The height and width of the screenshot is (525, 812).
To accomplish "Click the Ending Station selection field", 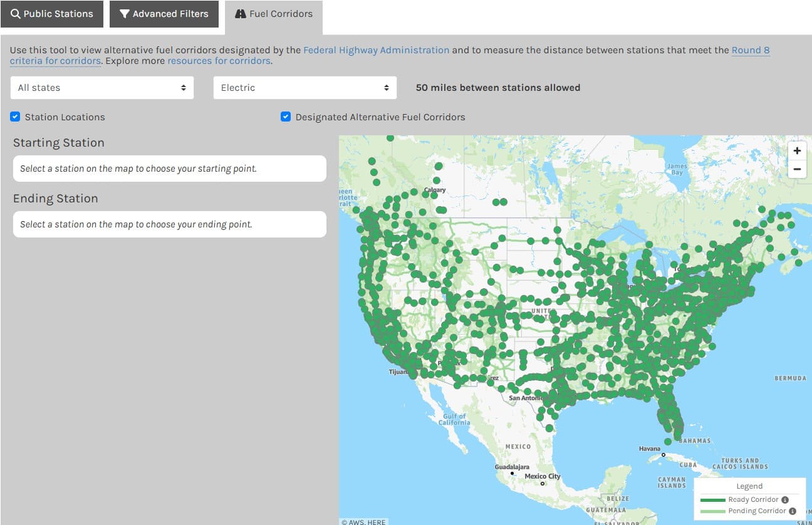I will tap(170, 224).
